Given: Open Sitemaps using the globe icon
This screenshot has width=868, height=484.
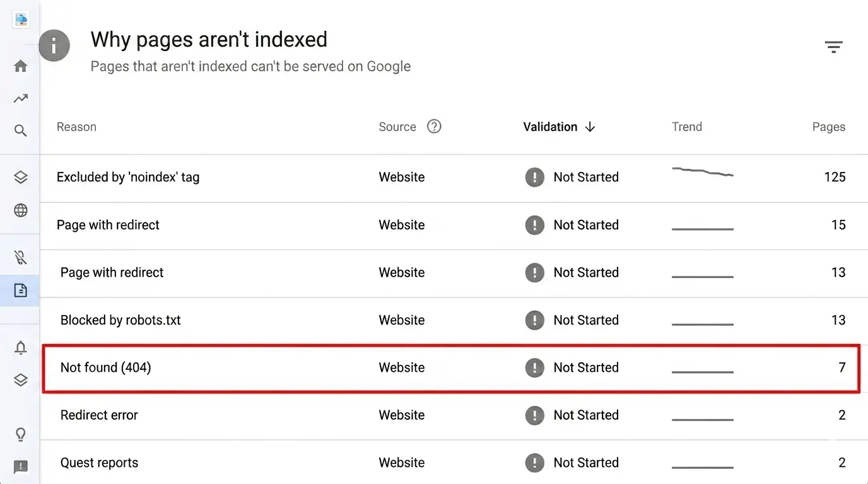Looking at the screenshot, I should click(21, 210).
